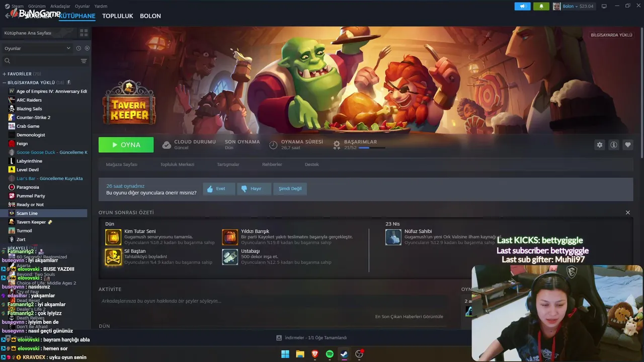Open Rehberler tab
644x362 pixels.
pyautogui.click(x=272, y=164)
